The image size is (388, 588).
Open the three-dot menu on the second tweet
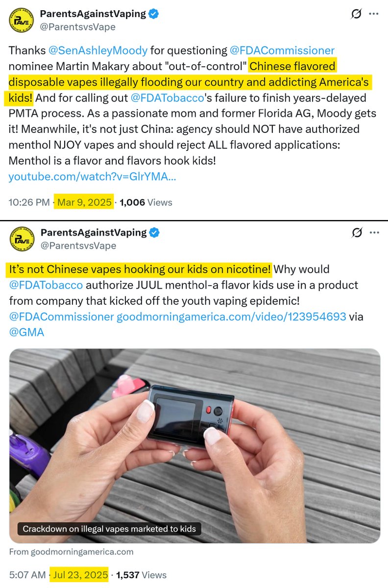(x=374, y=233)
